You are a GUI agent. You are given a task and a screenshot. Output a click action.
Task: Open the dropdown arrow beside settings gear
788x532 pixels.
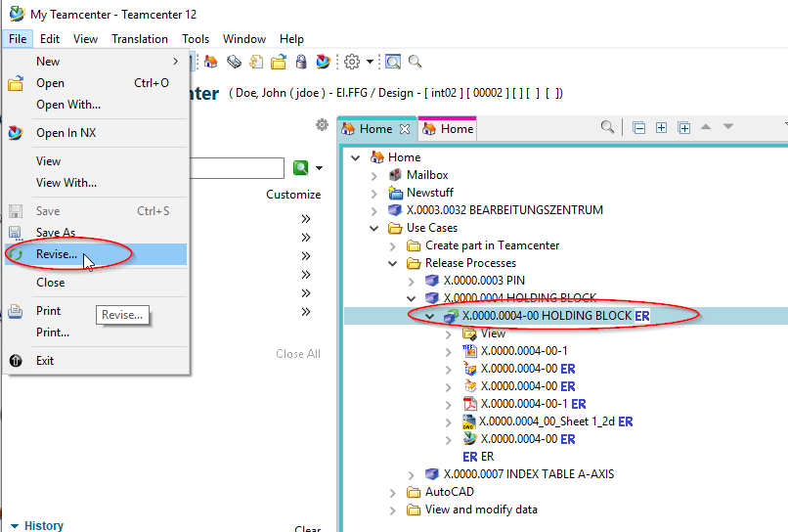pos(371,62)
